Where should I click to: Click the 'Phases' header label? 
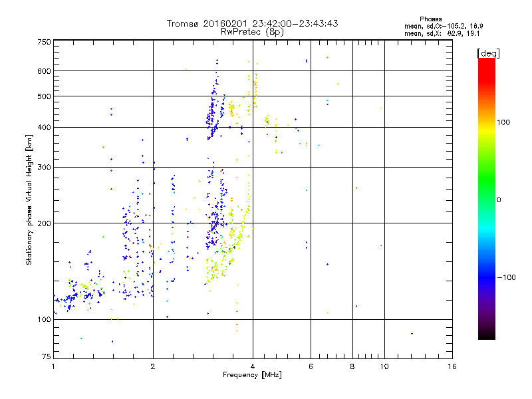(430, 19)
